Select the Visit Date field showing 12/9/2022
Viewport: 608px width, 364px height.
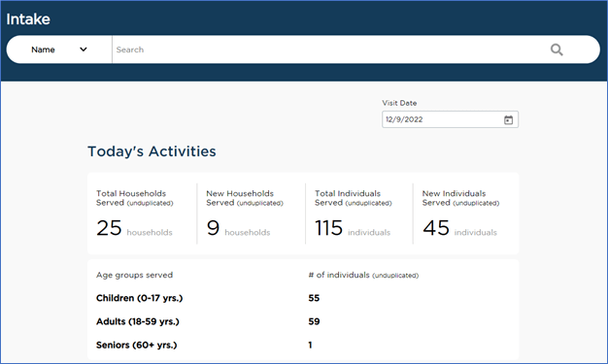(x=450, y=119)
